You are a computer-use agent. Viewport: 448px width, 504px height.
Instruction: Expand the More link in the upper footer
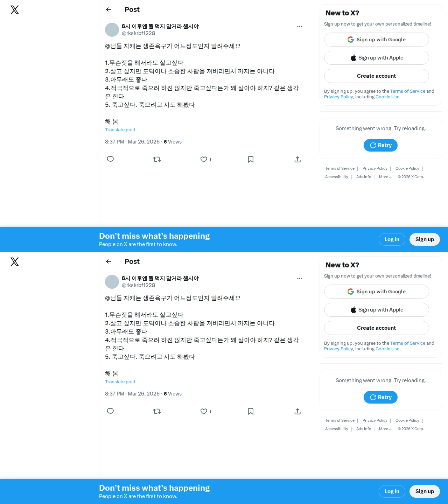[386, 177]
